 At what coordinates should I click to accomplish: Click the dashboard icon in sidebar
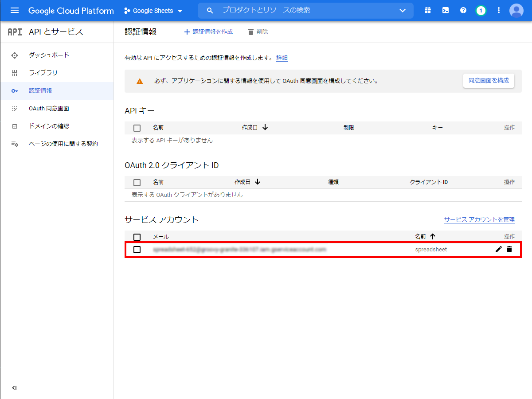[15, 55]
